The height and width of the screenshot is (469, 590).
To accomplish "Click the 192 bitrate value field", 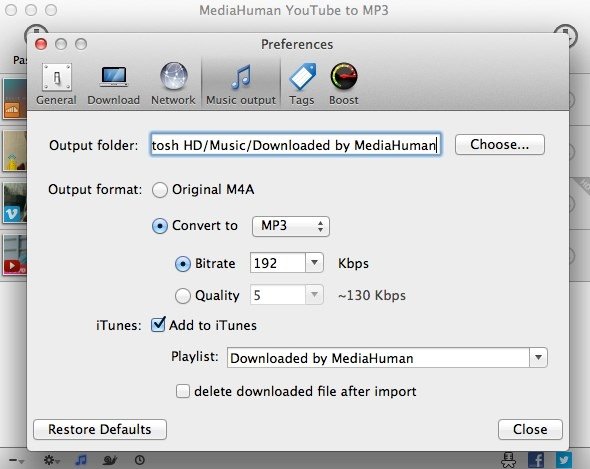I will [x=278, y=263].
